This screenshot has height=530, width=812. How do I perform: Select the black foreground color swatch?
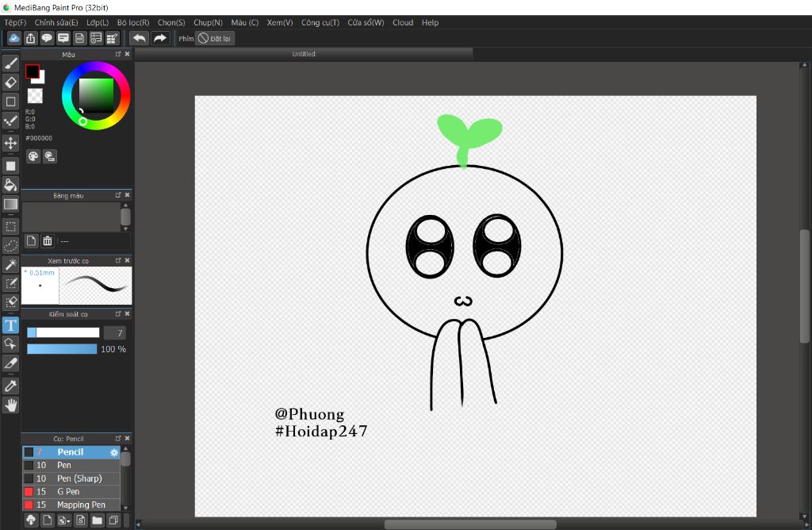[x=32, y=71]
